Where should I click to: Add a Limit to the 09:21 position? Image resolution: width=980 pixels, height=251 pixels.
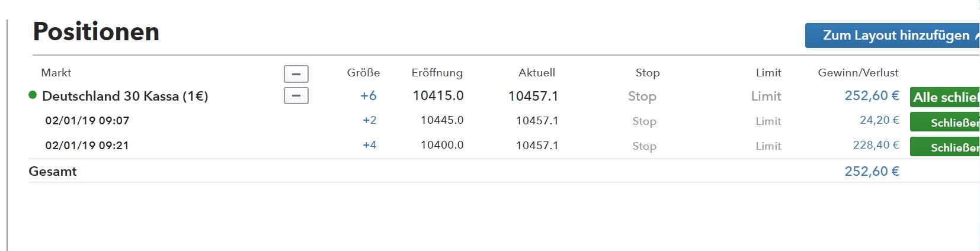[768, 146]
